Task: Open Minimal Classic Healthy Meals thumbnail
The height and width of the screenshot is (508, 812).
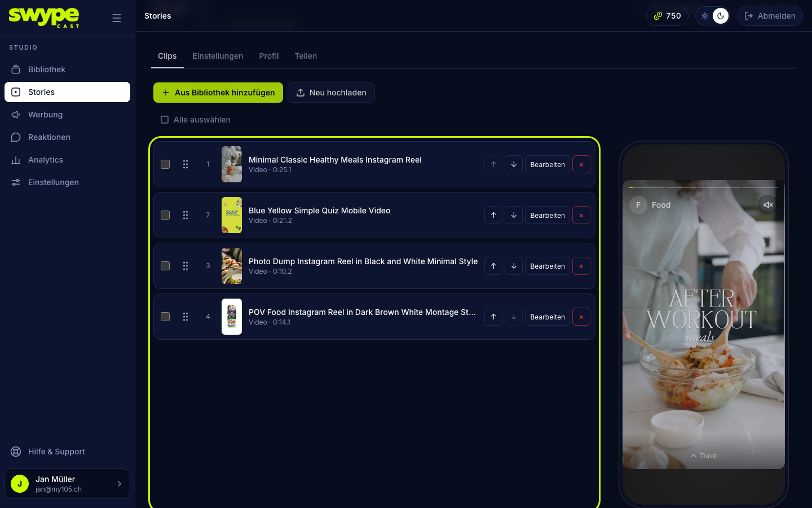Action: (232, 164)
